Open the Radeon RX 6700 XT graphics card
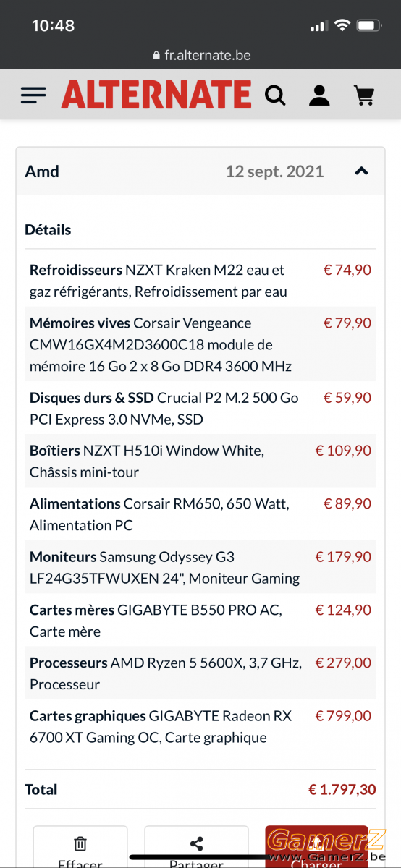Screen dimensions: 401x868 200,726
